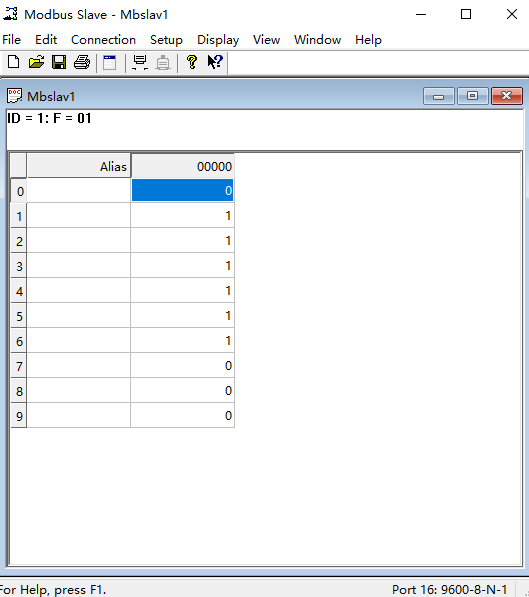Click the Alias cell in row 2
Viewport: 529px width, 597px height.
[79, 241]
